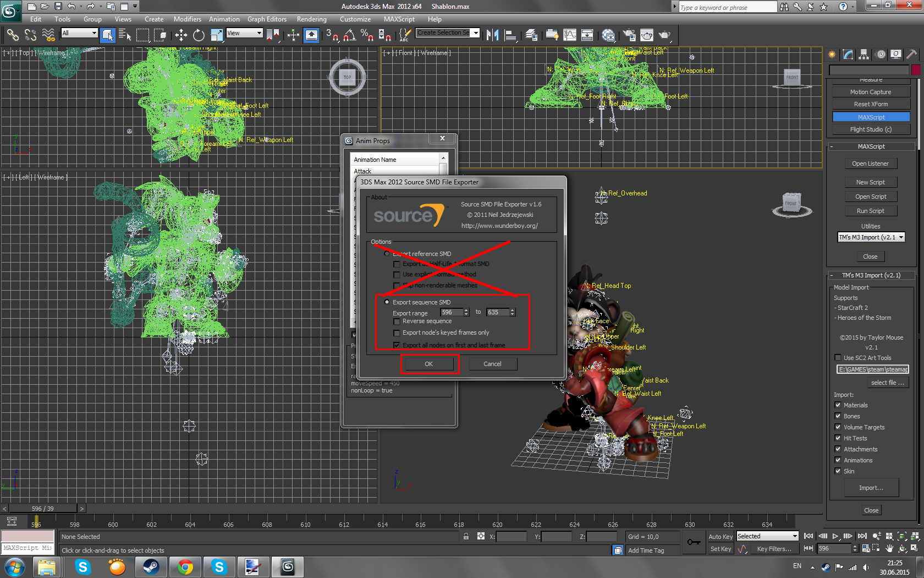Open the MAXScript menu in the menu bar
Image resolution: width=924 pixels, height=578 pixels.
[399, 19]
